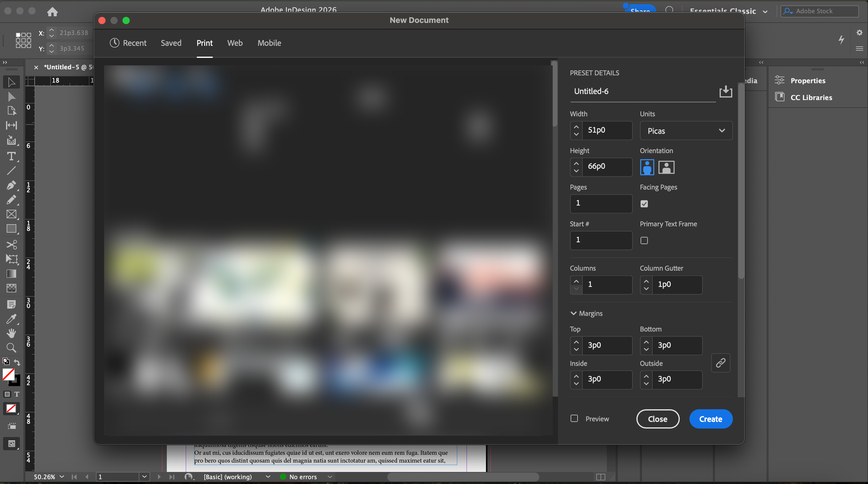This screenshot has width=868, height=484.
Task: Select the Zoom tool magnifier
Action: pyautogui.click(x=11, y=347)
